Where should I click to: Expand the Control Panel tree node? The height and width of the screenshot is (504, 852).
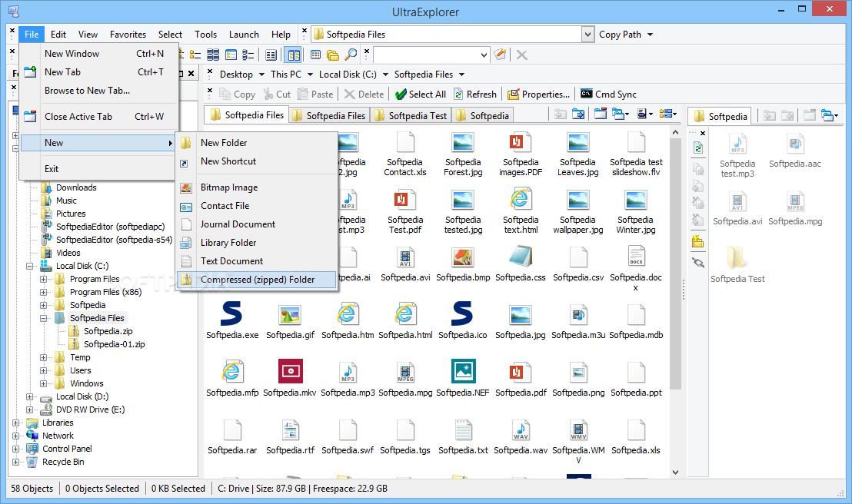(15, 449)
